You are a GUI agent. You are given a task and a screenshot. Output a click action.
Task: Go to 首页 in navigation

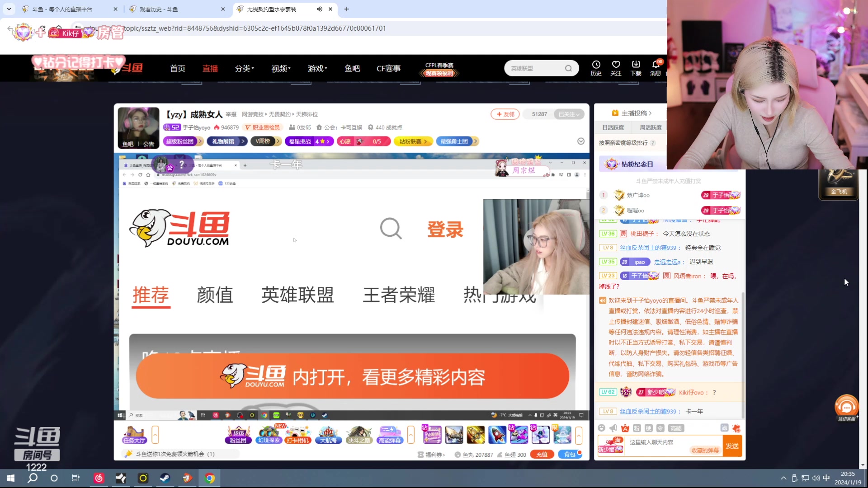tap(177, 68)
